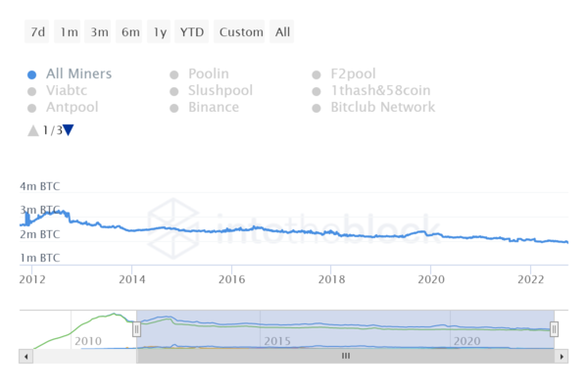Go to previous legend page arrow

tap(33, 129)
